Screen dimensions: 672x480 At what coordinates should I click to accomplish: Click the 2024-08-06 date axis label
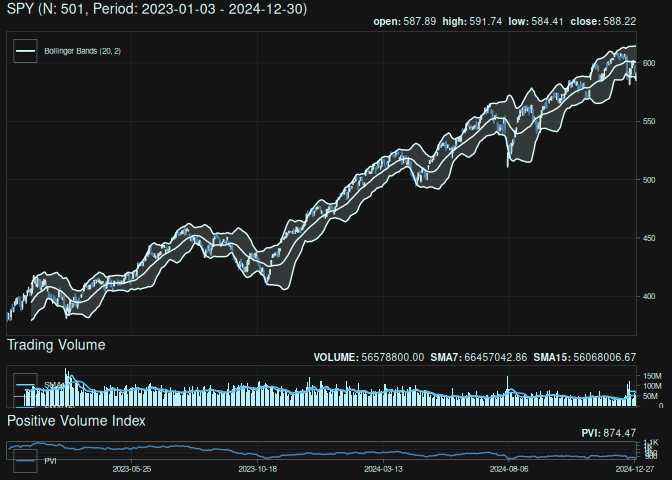[509, 469]
